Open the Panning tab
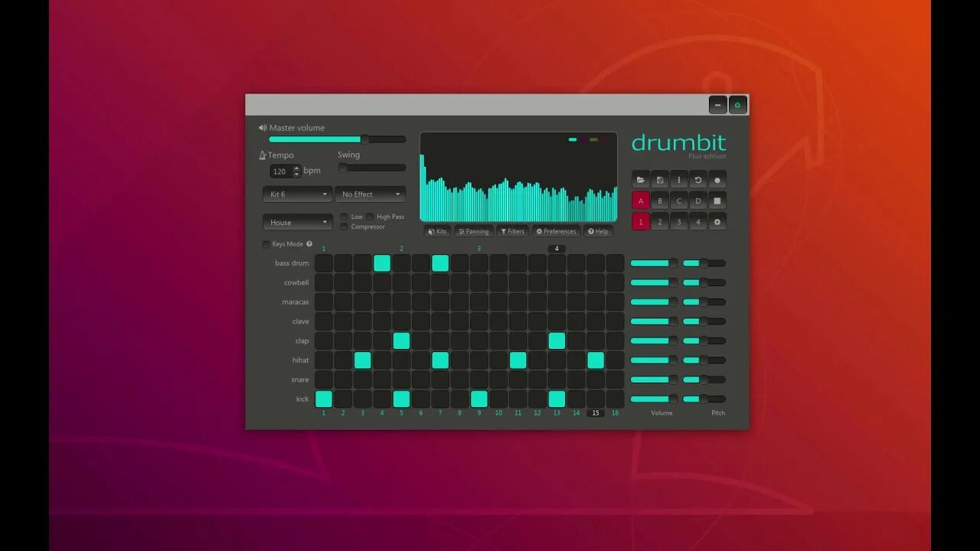The image size is (980, 551). click(474, 231)
